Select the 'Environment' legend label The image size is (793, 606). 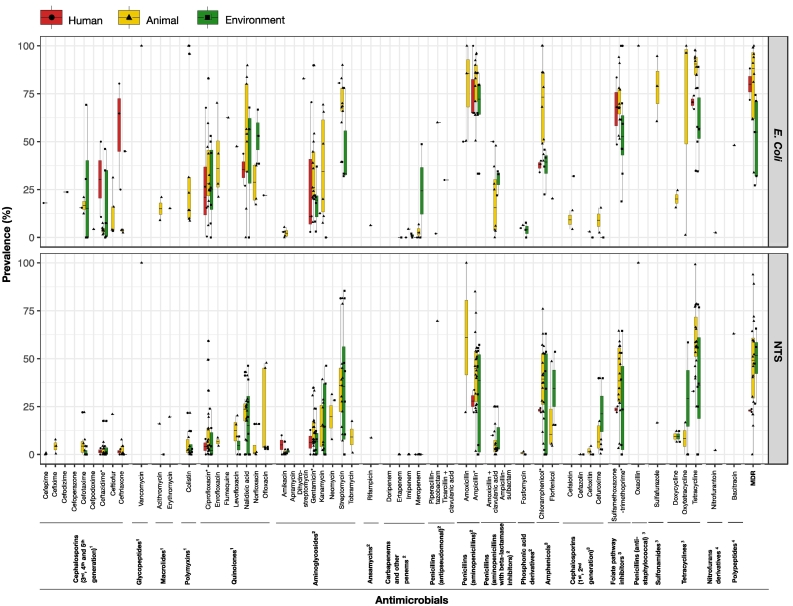[255, 20]
